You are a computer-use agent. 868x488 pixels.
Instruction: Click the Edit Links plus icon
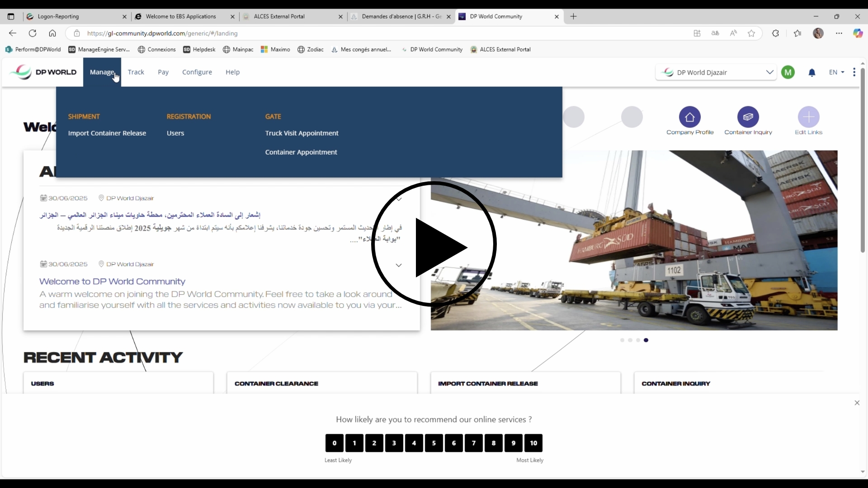808,117
